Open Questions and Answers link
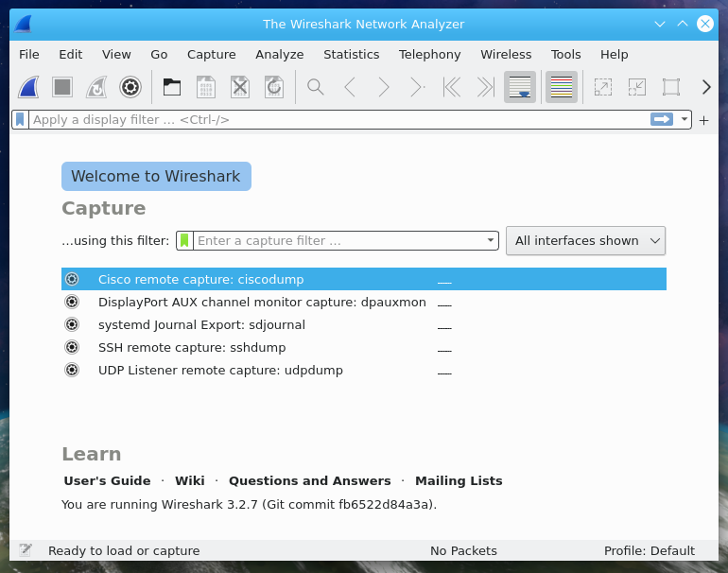Image resolution: width=728 pixels, height=573 pixels. click(x=310, y=480)
